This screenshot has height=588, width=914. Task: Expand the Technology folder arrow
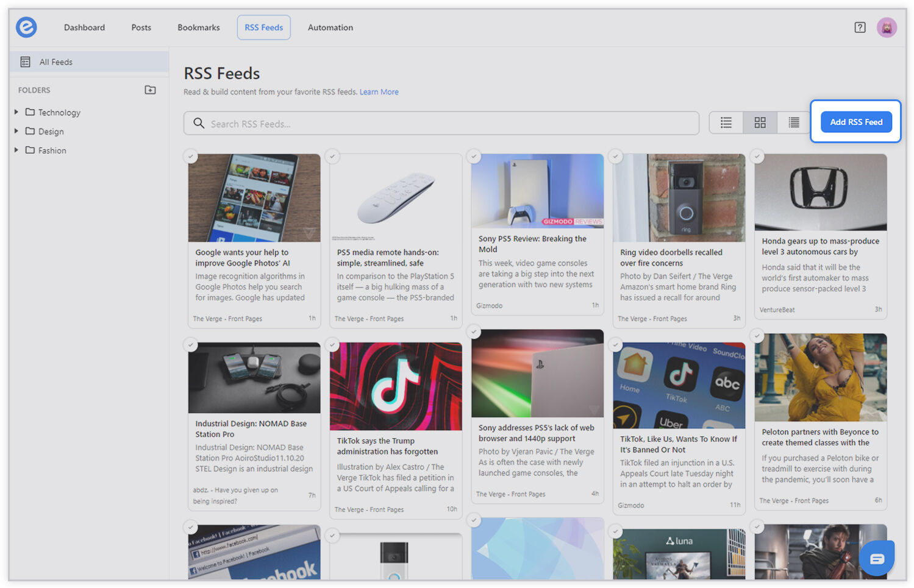tap(16, 112)
